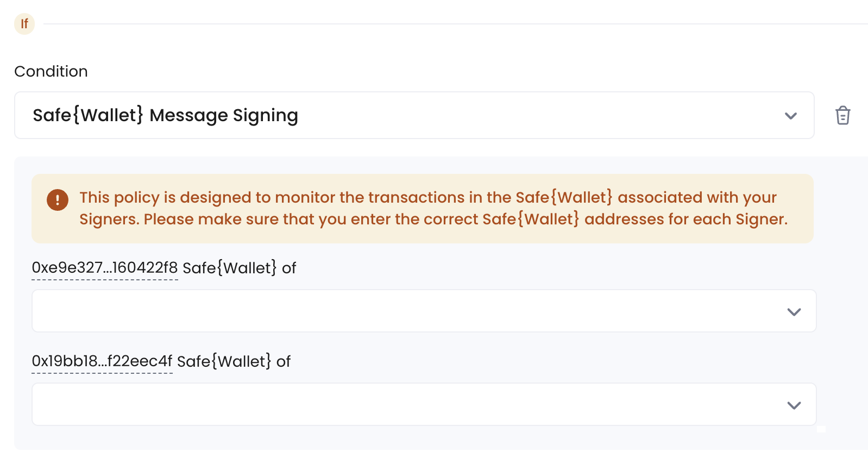Screen dimensions: 868x464
Task: Expand the Condition dropdown via its chevron arrow
Action: tap(791, 116)
